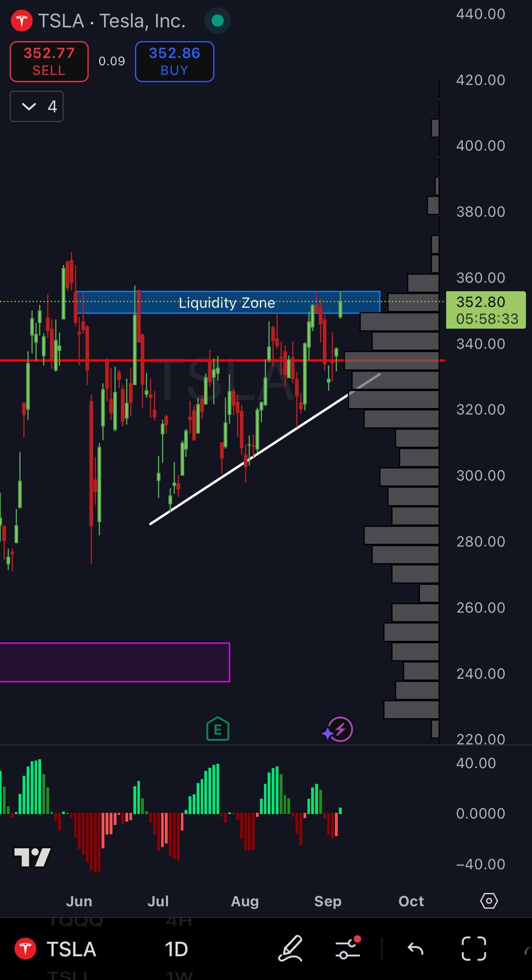Image resolution: width=532 pixels, height=980 pixels.
Task: Tap the Jun date label on time axis
Action: (x=79, y=902)
